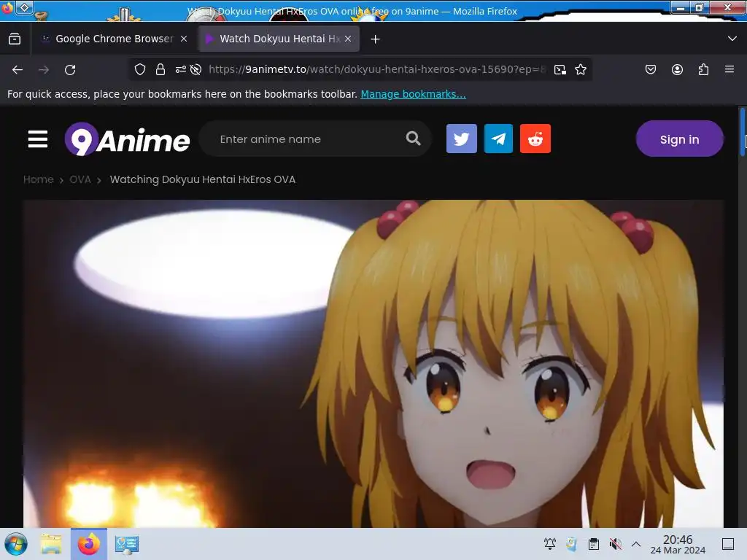Open site permissions icon in address bar
747x560 pixels.
[x=180, y=69]
